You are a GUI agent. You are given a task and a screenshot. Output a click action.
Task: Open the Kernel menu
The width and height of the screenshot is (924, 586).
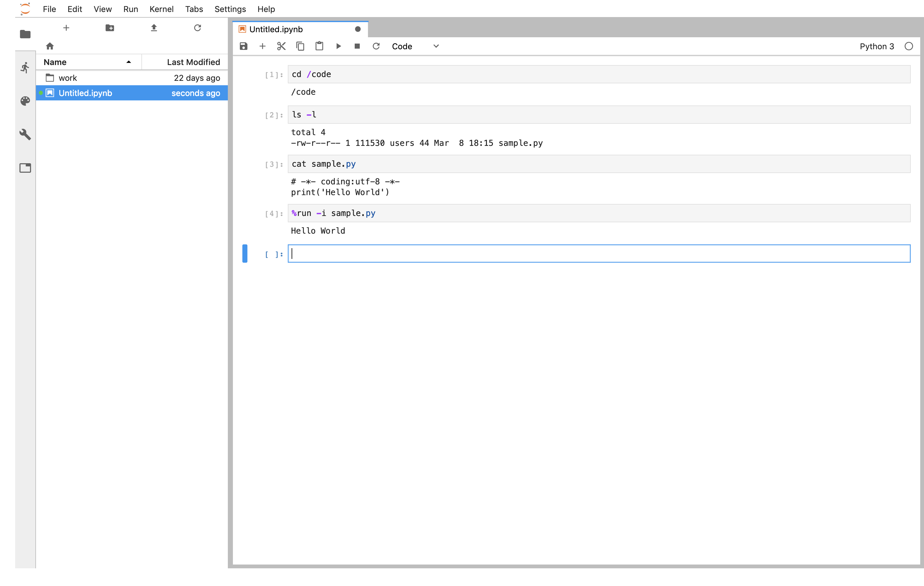pyautogui.click(x=161, y=9)
